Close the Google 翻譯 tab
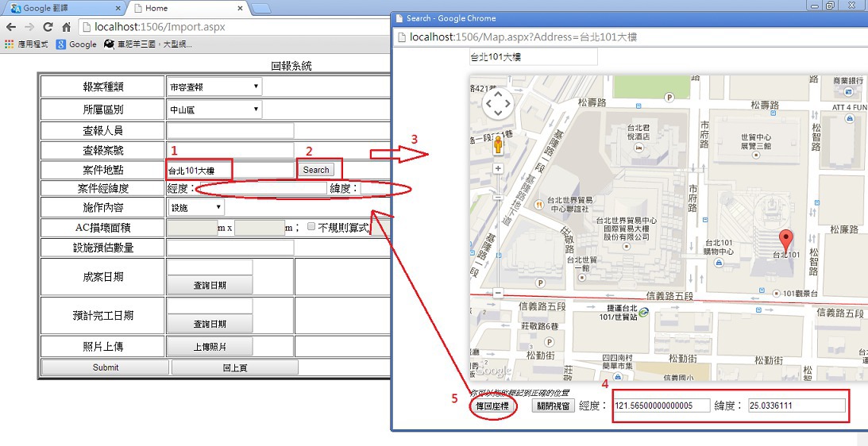Viewport: 868px width, 446px height. coord(118,8)
